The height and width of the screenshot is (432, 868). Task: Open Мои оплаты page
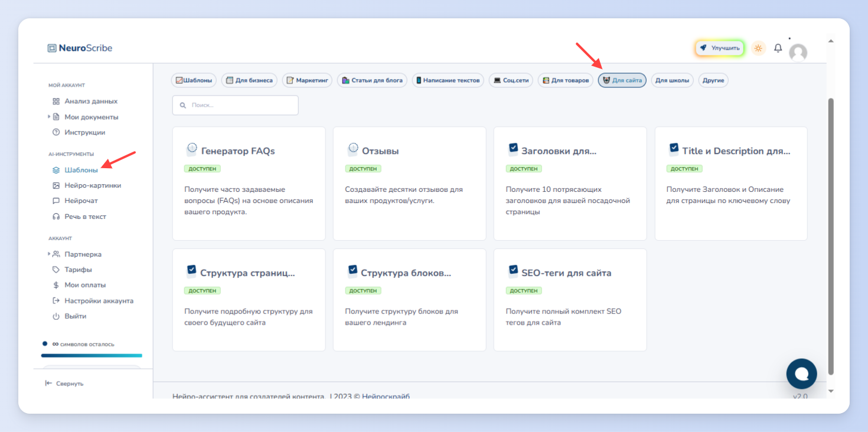85,285
